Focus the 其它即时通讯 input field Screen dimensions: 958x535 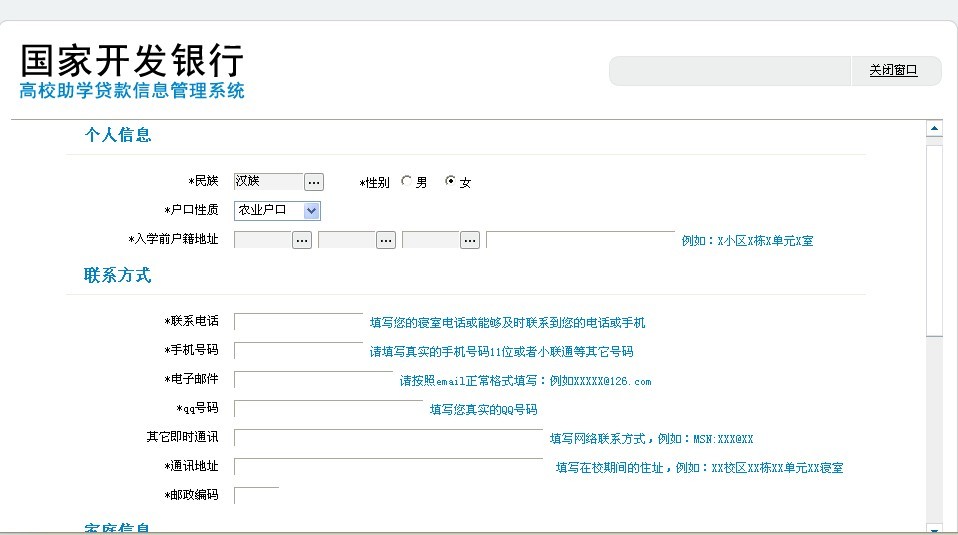click(x=389, y=438)
